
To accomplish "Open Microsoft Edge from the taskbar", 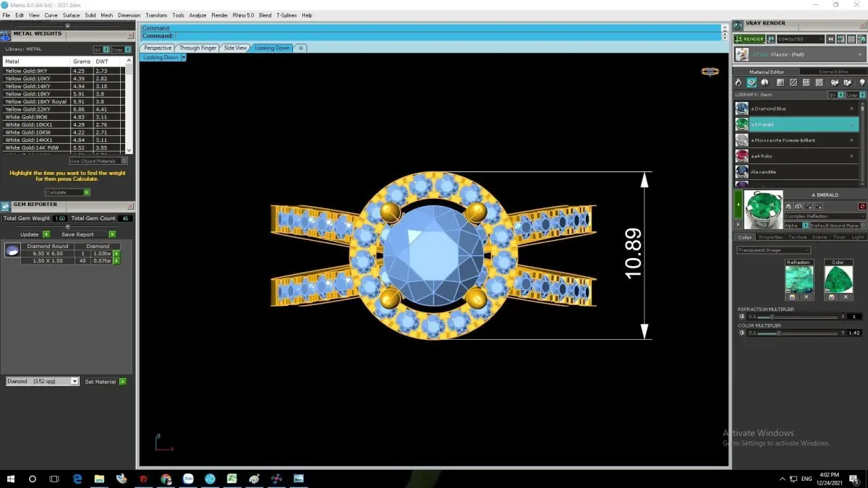I will (77, 479).
